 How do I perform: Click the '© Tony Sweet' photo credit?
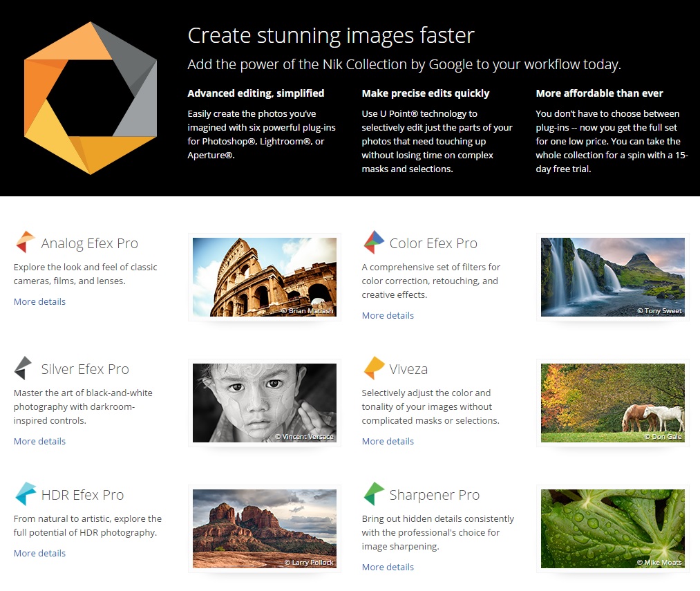tap(659, 310)
